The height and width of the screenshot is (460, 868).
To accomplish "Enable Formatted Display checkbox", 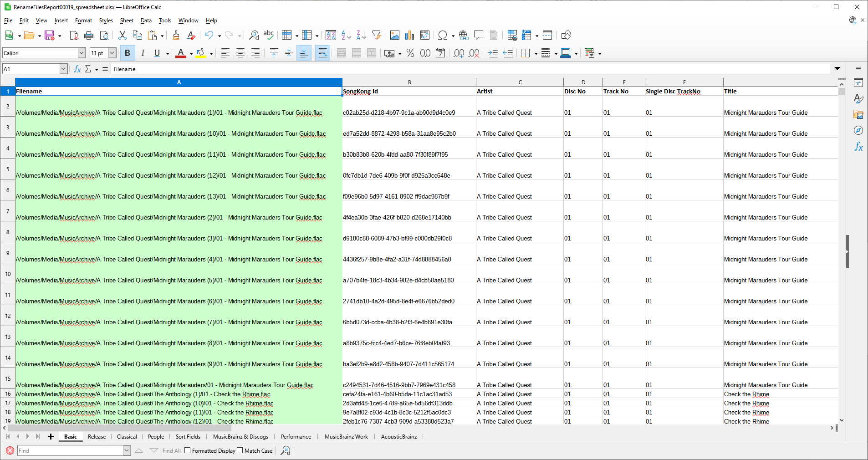I will coord(187,450).
